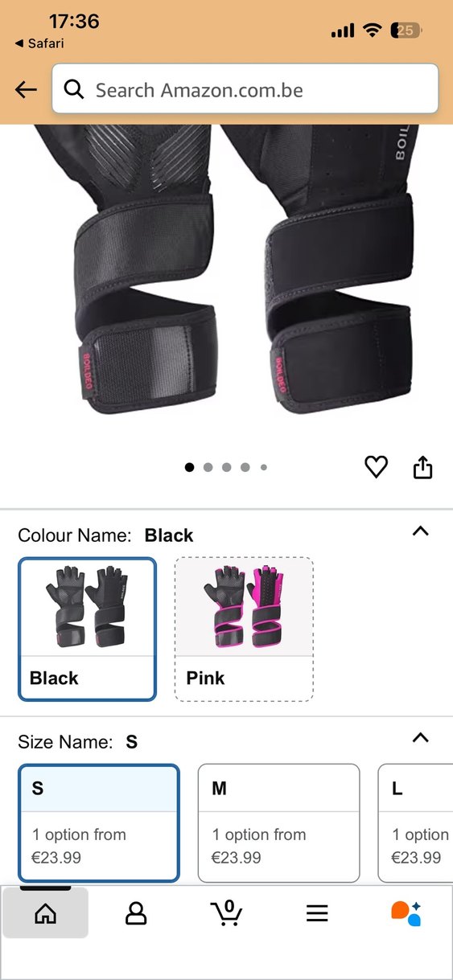The height and width of the screenshot is (980, 453).
Task: Select the Black colour option
Action: (87, 629)
